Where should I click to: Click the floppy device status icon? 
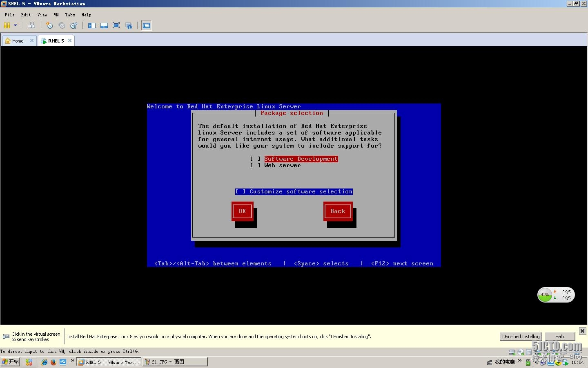[529, 352]
